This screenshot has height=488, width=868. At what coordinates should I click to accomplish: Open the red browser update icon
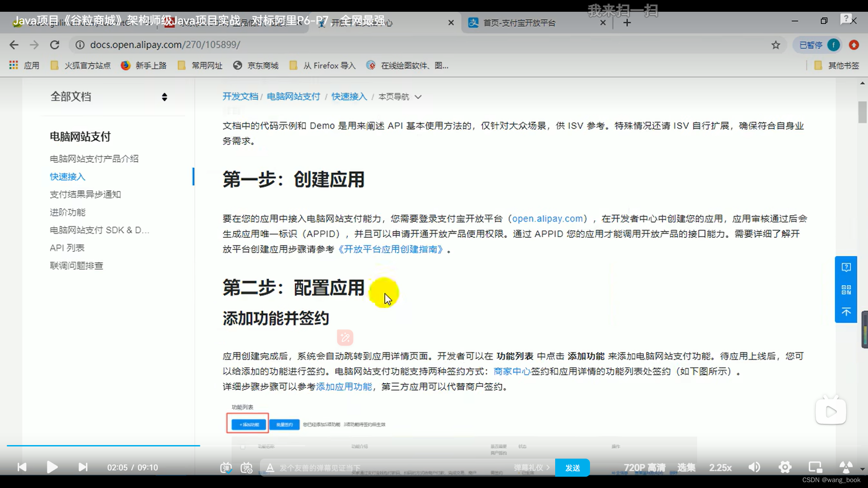(854, 45)
